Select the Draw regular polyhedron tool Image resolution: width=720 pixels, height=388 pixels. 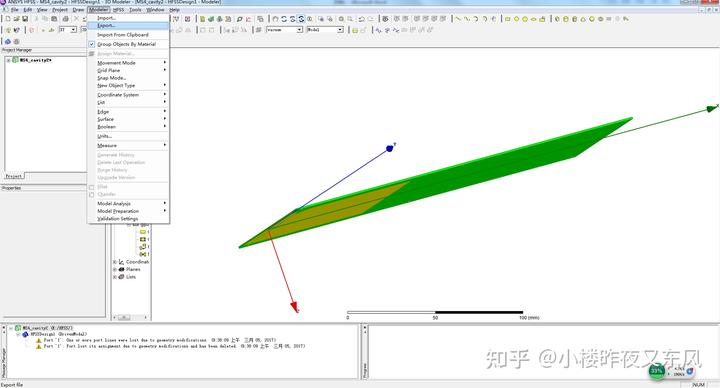tap(574, 19)
